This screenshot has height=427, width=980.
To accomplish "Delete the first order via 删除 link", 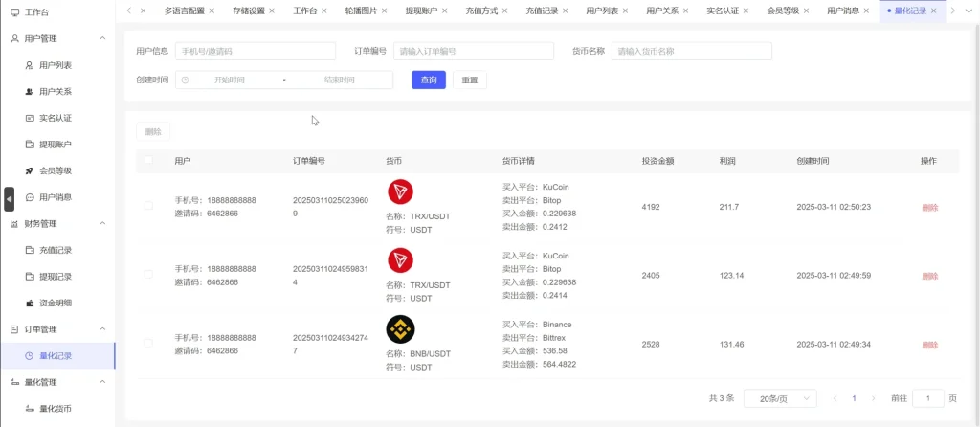I will tap(929, 207).
